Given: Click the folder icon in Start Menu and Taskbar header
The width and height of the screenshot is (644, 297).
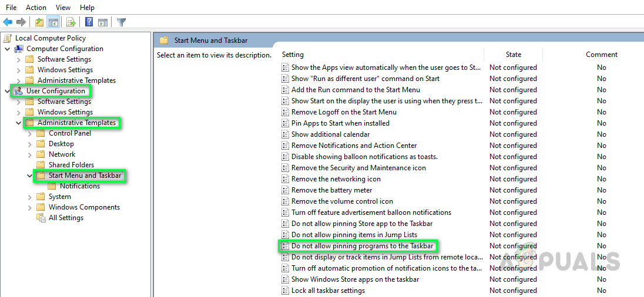Looking at the screenshot, I should [165, 40].
